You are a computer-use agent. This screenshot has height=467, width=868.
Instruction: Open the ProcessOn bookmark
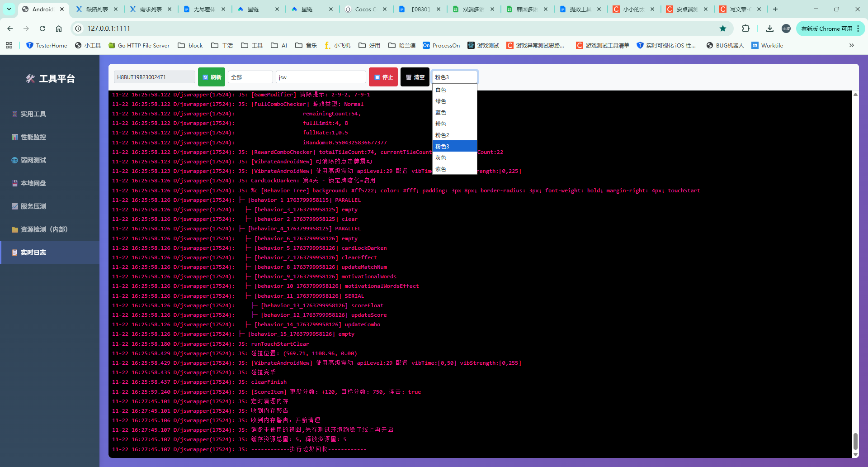point(441,45)
